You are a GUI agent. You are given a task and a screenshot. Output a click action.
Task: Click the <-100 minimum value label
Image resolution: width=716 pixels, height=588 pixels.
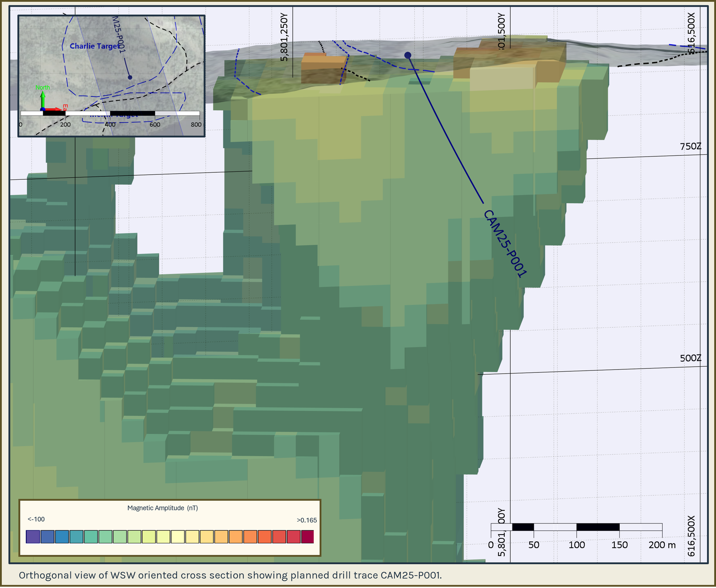click(36, 519)
